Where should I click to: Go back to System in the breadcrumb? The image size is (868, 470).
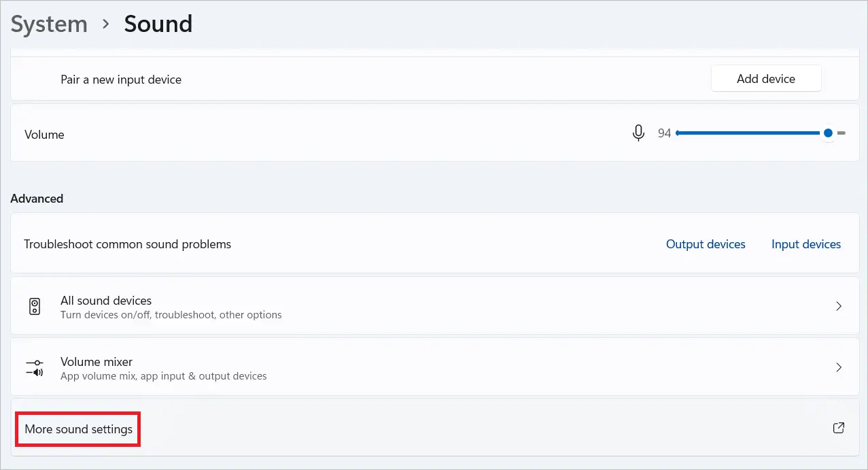49,24
